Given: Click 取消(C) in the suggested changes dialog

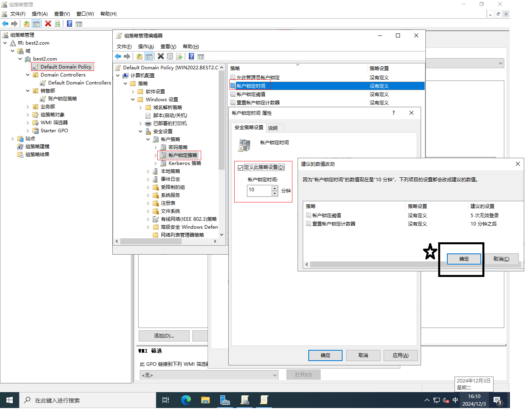Looking at the screenshot, I should click(x=501, y=259).
